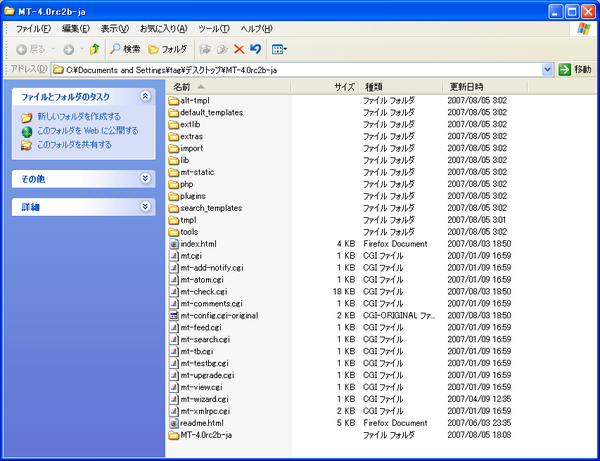Select the mt-static folder icon
The width and height of the screenshot is (600, 461).
coord(174,173)
